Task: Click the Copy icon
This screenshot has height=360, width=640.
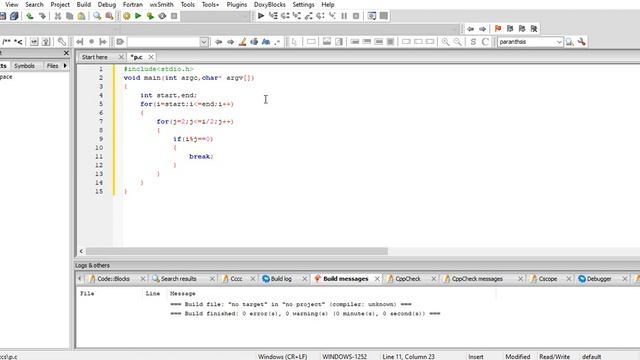Action: [x=69, y=16]
